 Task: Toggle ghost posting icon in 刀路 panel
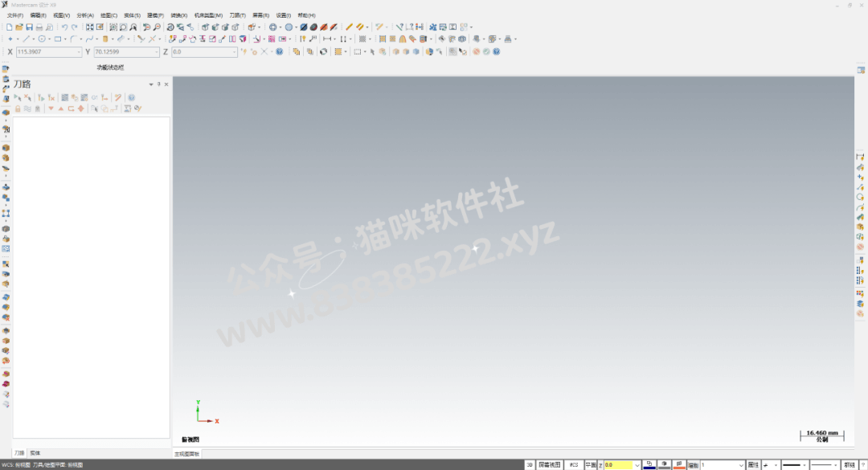pos(38,108)
